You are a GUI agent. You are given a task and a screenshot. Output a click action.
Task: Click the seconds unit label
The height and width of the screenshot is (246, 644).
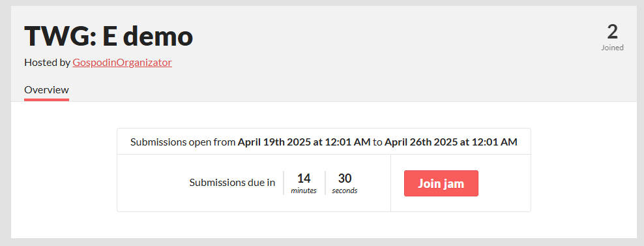click(x=345, y=191)
